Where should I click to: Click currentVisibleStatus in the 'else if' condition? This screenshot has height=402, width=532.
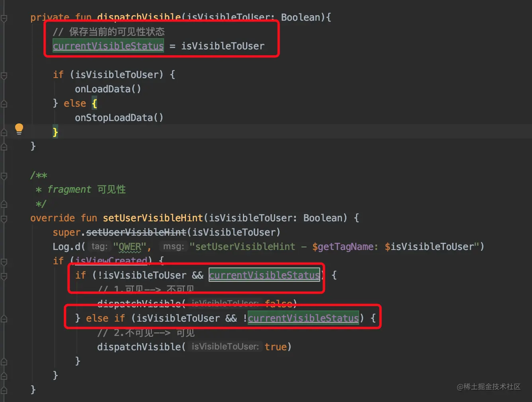click(303, 318)
